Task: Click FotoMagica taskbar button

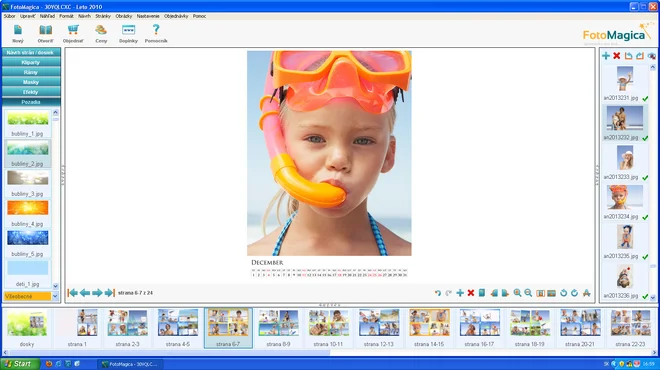Action: pos(130,364)
